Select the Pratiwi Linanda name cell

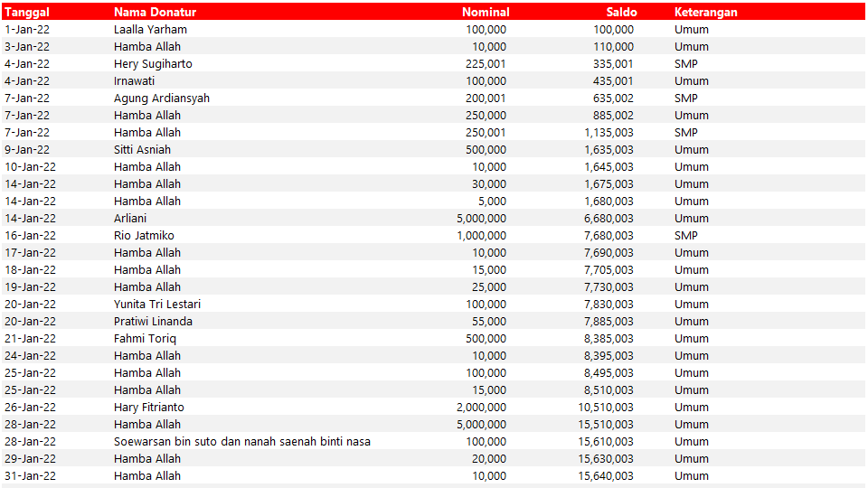point(153,321)
